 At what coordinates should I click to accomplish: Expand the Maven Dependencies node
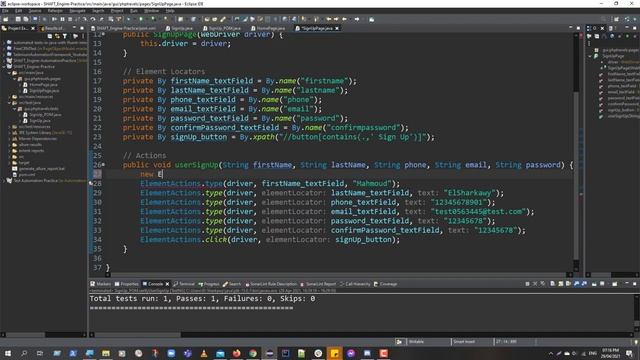[x=9, y=139]
